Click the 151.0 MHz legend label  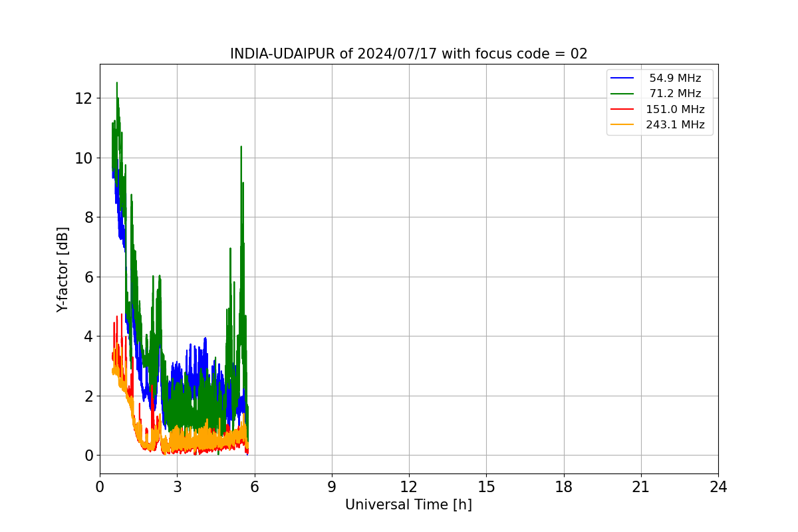pos(675,109)
